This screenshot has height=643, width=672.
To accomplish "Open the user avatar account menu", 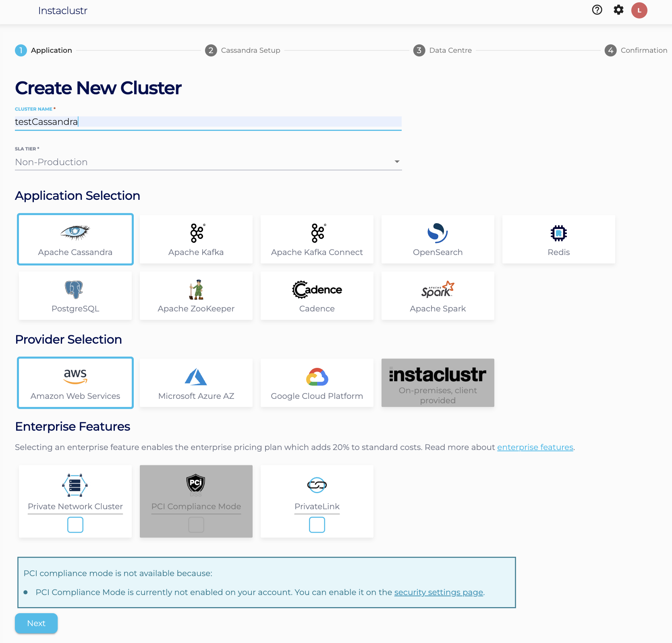I will point(639,10).
